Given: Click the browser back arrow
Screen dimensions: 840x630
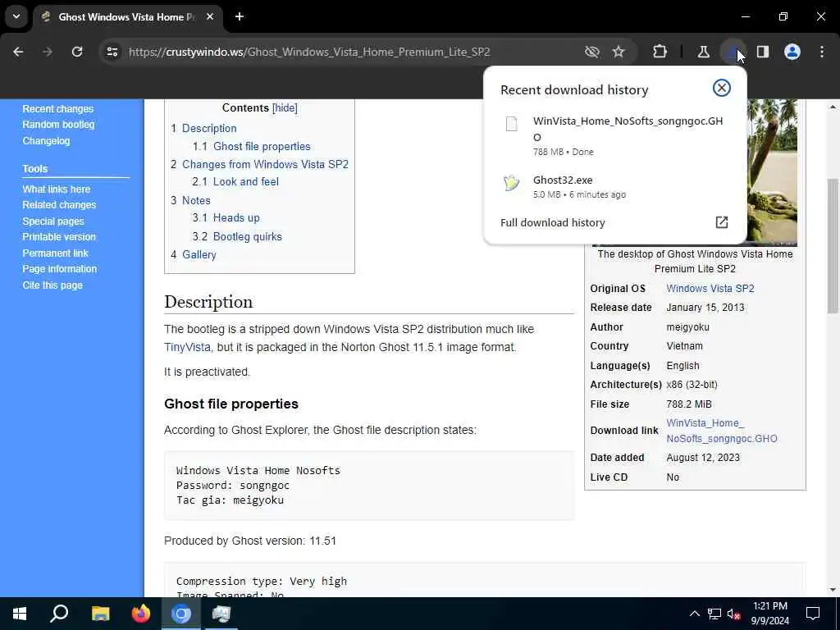Looking at the screenshot, I should click(18, 52).
